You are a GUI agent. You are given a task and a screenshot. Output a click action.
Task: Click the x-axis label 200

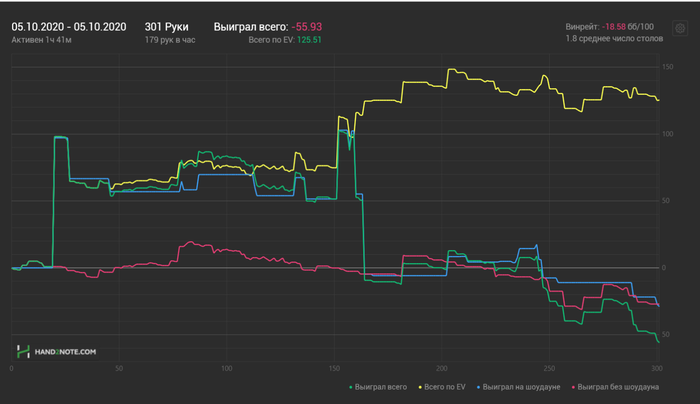click(x=442, y=368)
